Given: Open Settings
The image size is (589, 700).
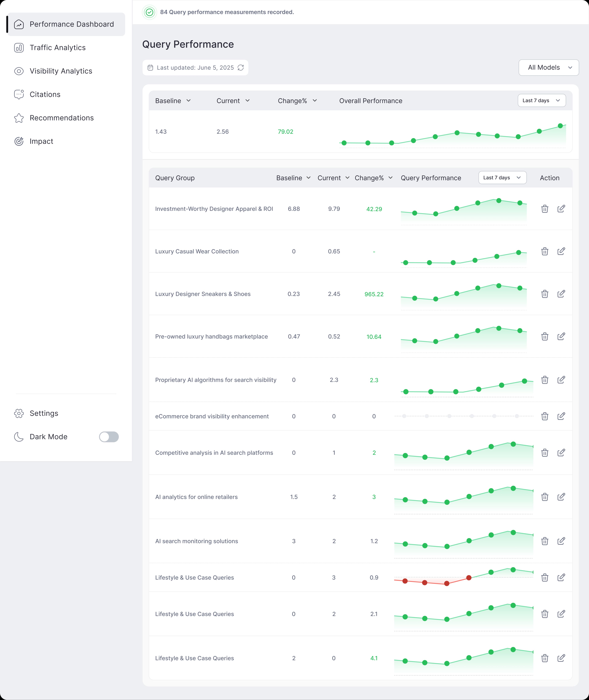Looking at the screenshot, I should tap(44, 413).
